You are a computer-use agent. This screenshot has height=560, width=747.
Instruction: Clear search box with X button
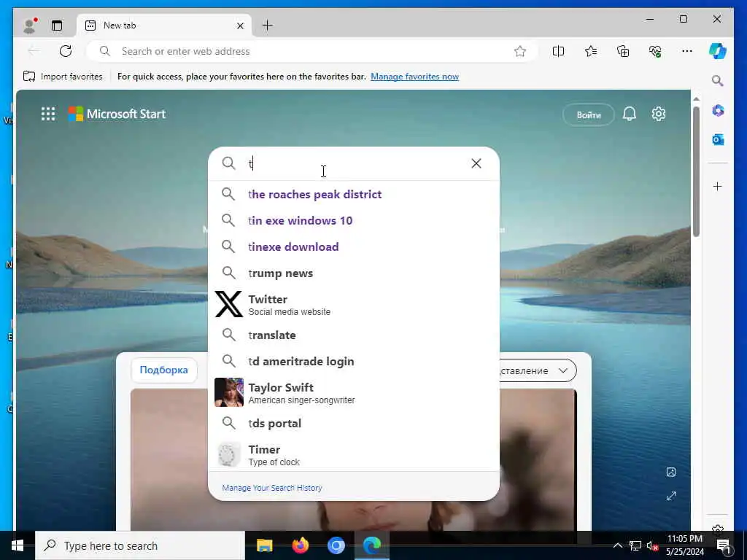[x=476, y=163]
